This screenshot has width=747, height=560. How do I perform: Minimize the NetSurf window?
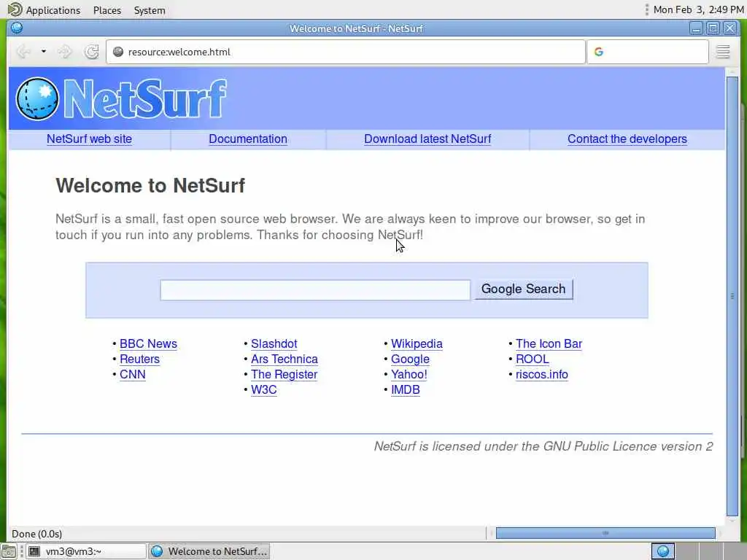(696, 28)
